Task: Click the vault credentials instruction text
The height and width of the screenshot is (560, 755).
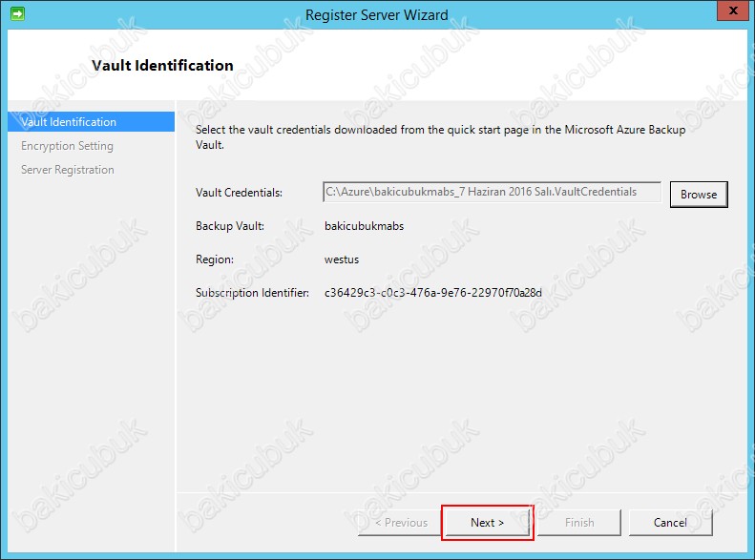Action: click(x=440, y=137)
